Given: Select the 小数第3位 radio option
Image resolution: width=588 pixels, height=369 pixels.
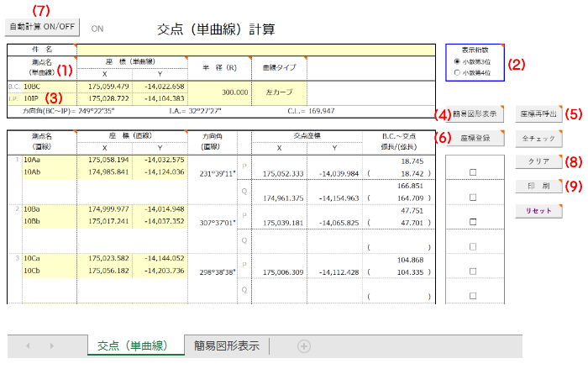Looking at the screenshot, I should [458, 62].
